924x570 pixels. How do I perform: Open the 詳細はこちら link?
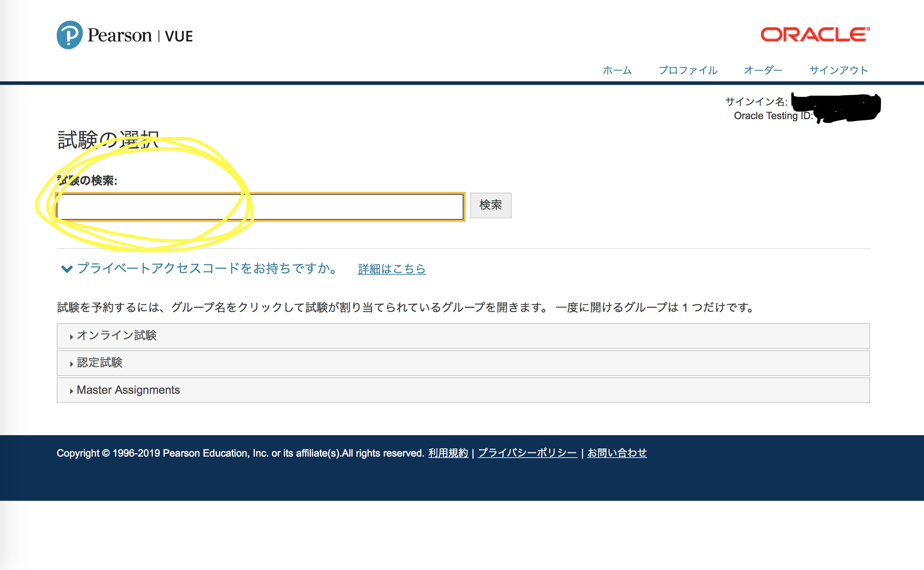pyautogui.click(x=391, y=269)
